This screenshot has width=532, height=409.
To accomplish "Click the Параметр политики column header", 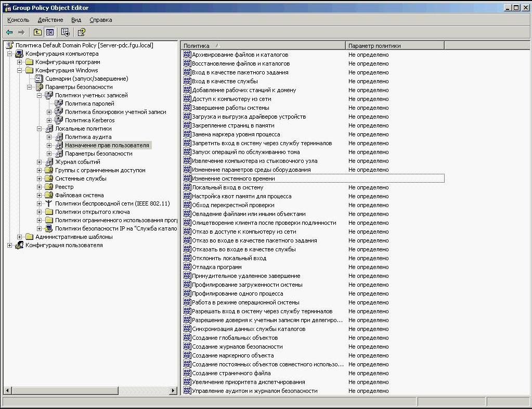I will pyautogui.click(x=394, y=46).
